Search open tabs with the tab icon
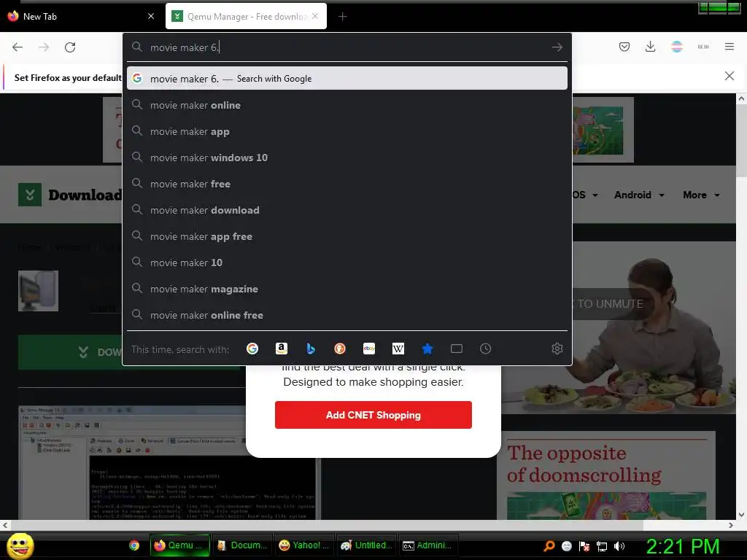 (457, 349)
